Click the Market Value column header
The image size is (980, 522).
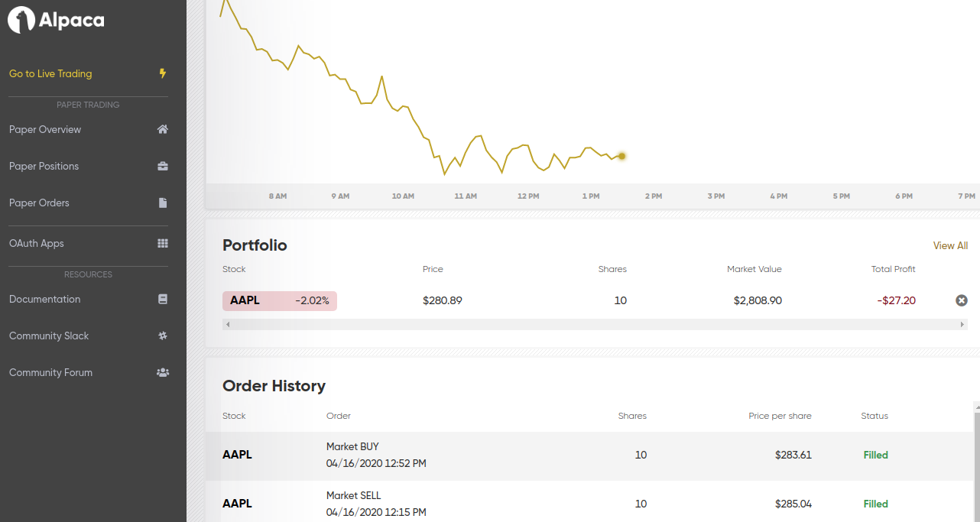tap(754, 269)
